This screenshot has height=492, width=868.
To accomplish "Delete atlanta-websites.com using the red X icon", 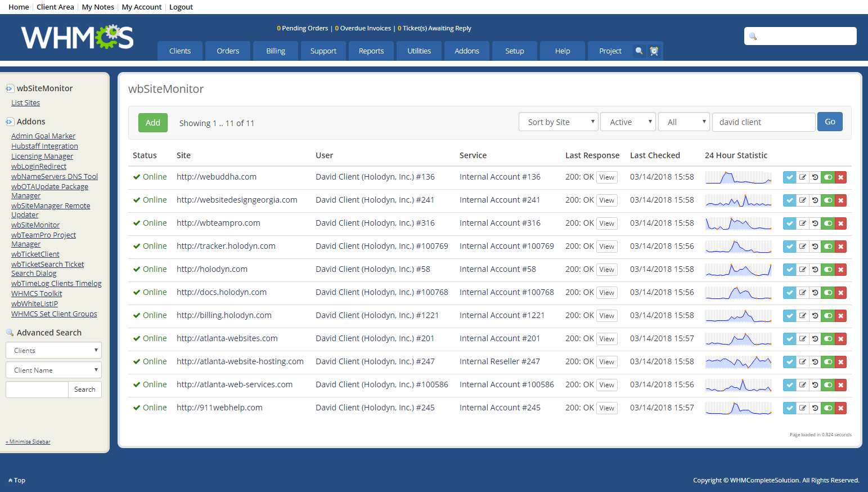I will [841, 338].
